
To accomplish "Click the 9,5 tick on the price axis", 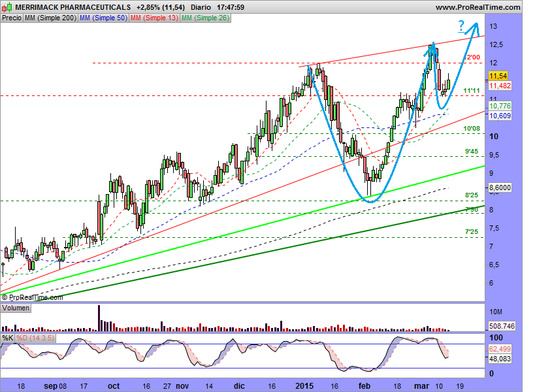I will (494, 155).
